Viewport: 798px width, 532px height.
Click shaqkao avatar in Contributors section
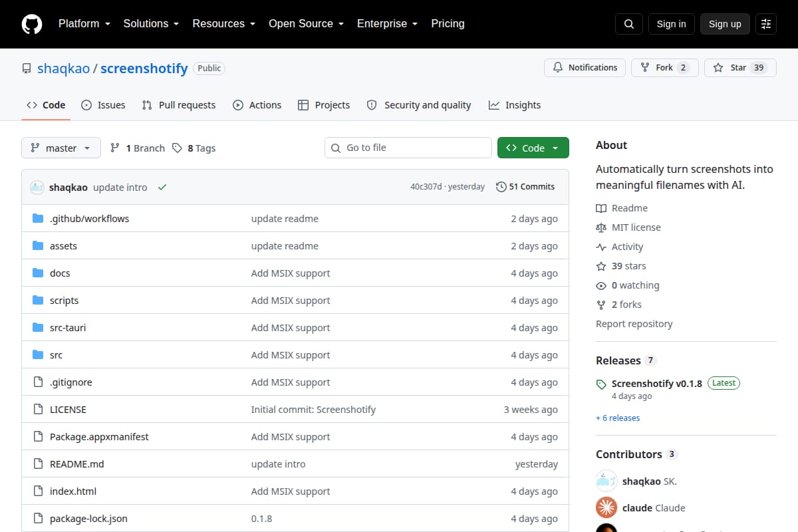pyautogui.click(x=606, y=481)
